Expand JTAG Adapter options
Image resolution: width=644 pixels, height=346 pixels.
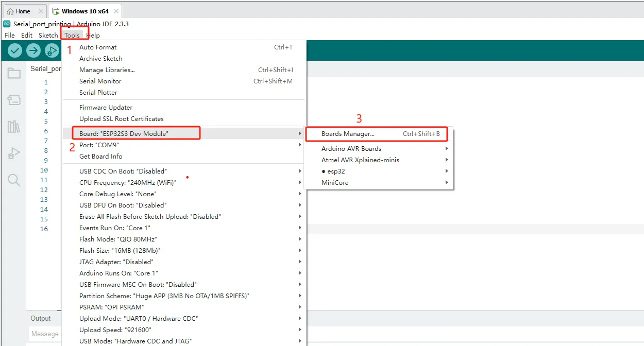pos(184,262)
